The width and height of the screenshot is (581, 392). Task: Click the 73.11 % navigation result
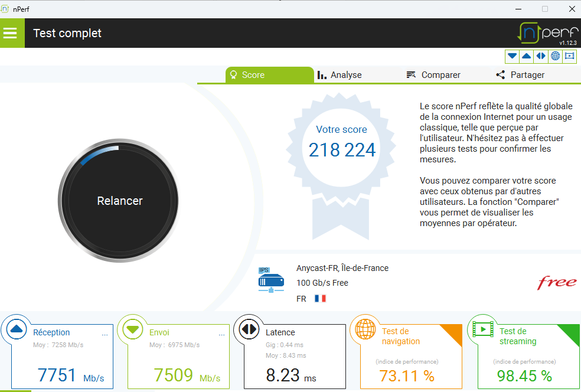(x=406, y=376)
